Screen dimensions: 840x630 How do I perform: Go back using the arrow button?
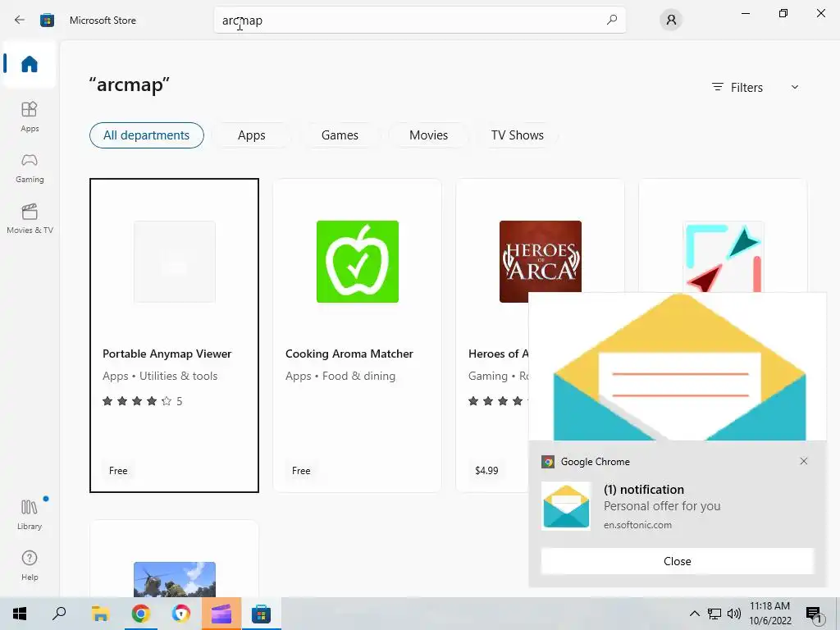20,20
